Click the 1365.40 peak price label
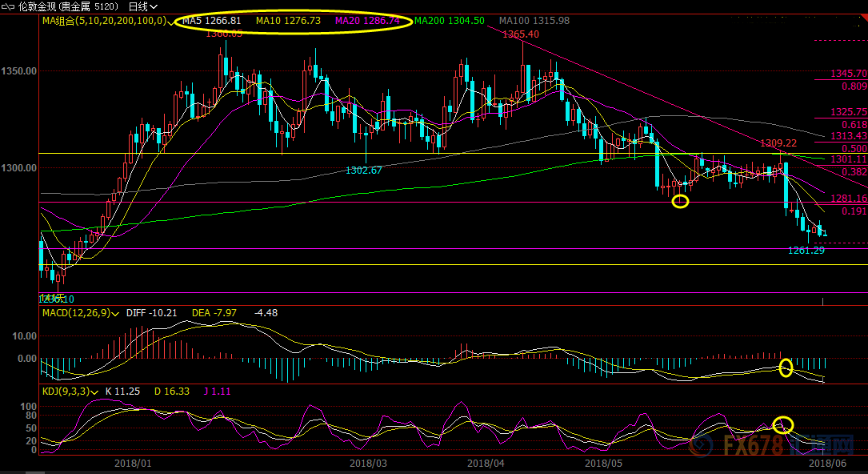868x474 pixels. (521, 34)
